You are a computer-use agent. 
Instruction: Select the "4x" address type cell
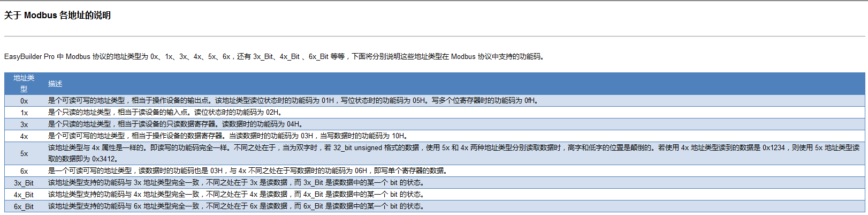pyautogui.click(x=24, y=136)
